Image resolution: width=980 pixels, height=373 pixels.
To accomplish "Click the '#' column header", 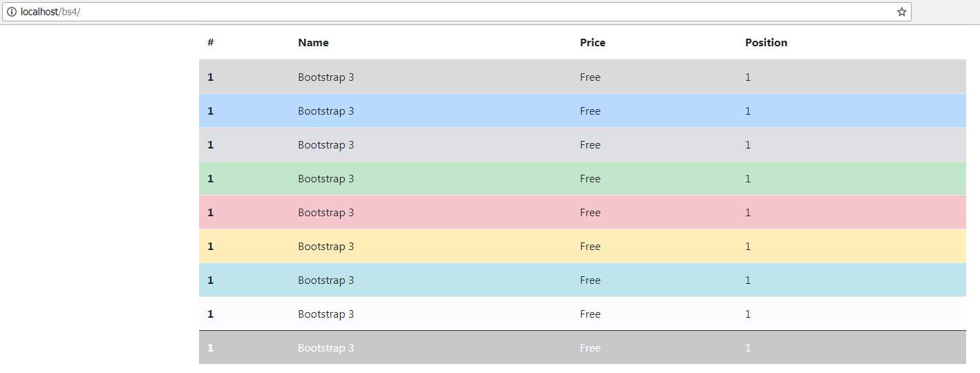I will click(x=210, y=43).
